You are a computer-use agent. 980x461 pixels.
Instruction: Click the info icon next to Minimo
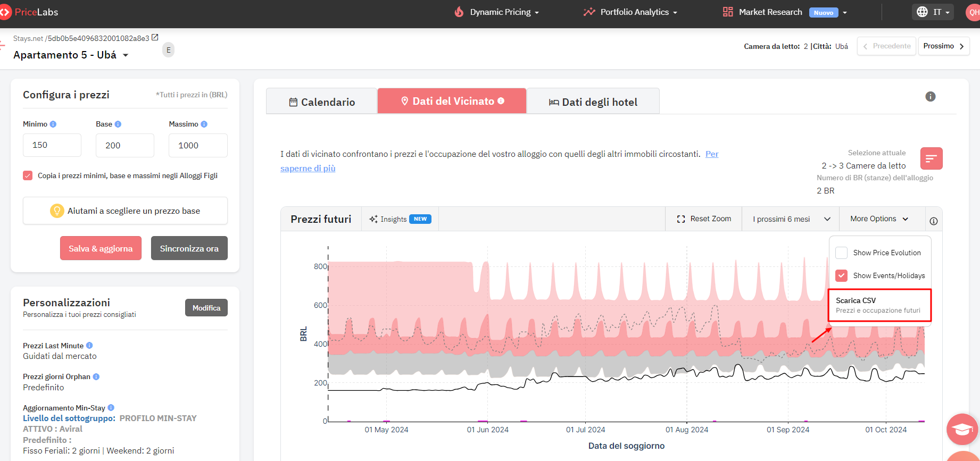(53, 124)
